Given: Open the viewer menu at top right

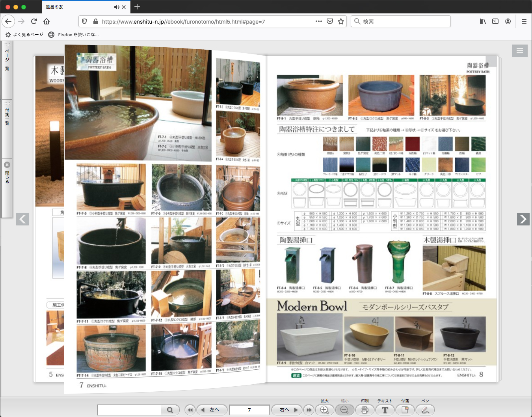Looking at the screenshot, I should 519,50.
